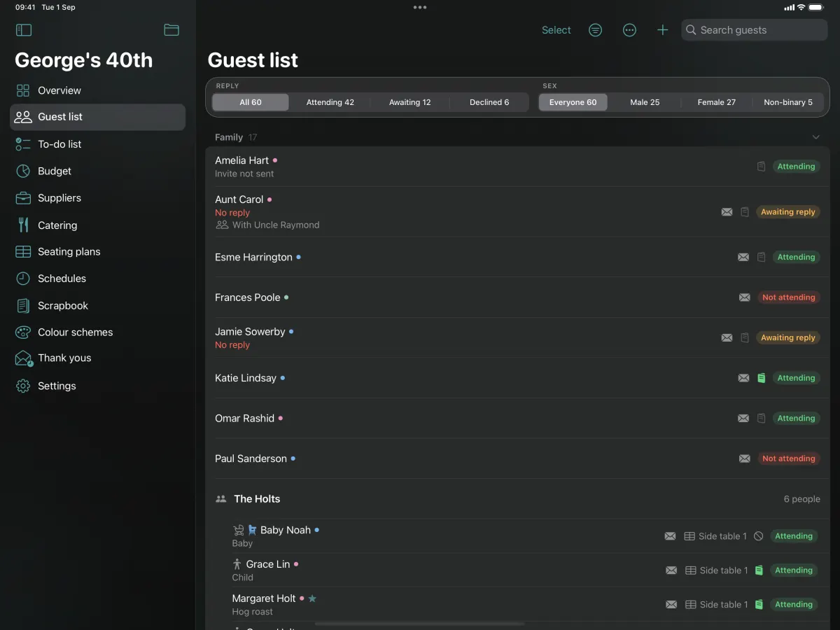Click the Thank yous envelope icon
This screenshot has width=840, height=630.
pos(24,358)
